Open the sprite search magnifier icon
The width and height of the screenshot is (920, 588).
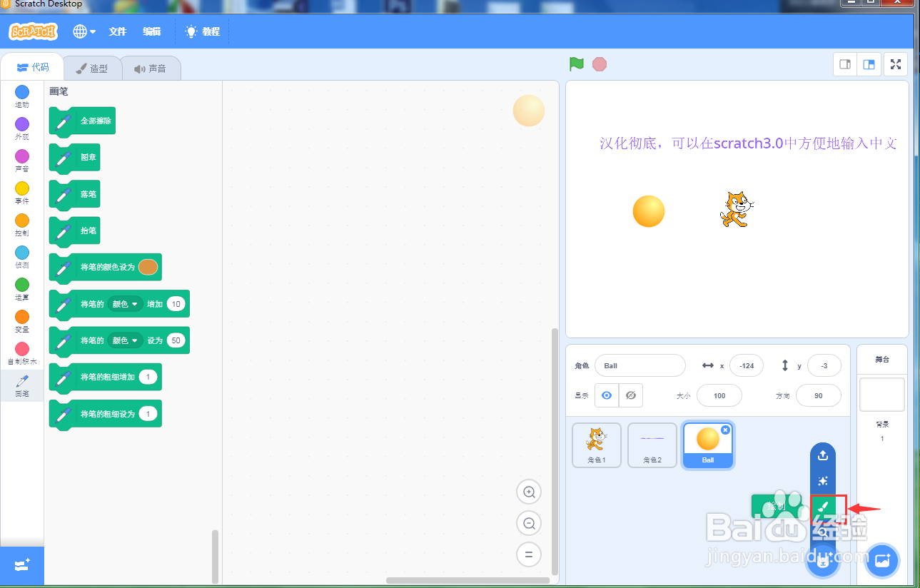[x=822, y=532]
